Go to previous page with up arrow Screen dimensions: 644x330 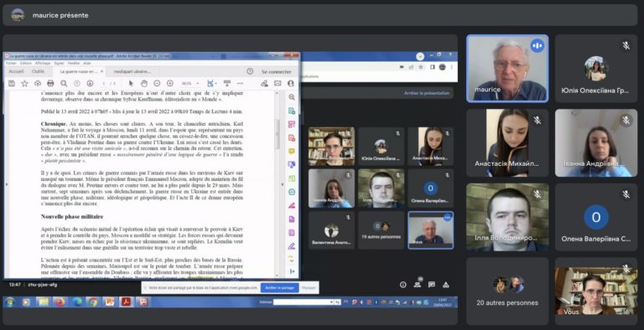point(77,83)
